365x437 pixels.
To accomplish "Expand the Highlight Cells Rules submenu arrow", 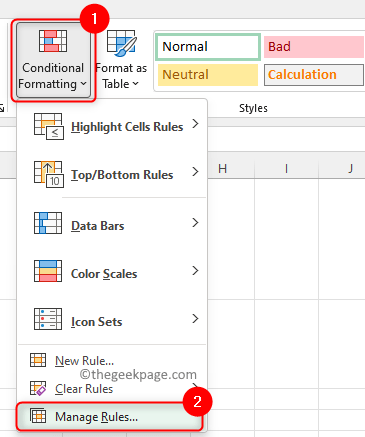I will [196, 124].
